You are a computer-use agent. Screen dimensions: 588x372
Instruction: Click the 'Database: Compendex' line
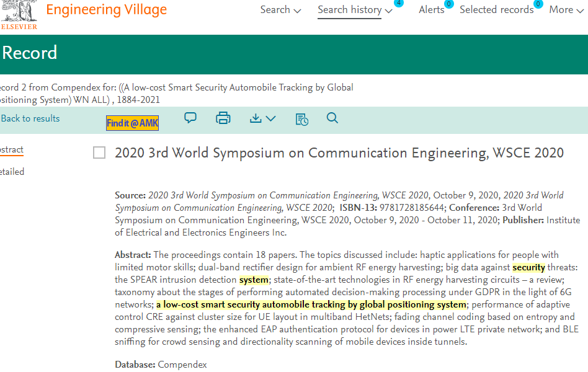(161, 365)
